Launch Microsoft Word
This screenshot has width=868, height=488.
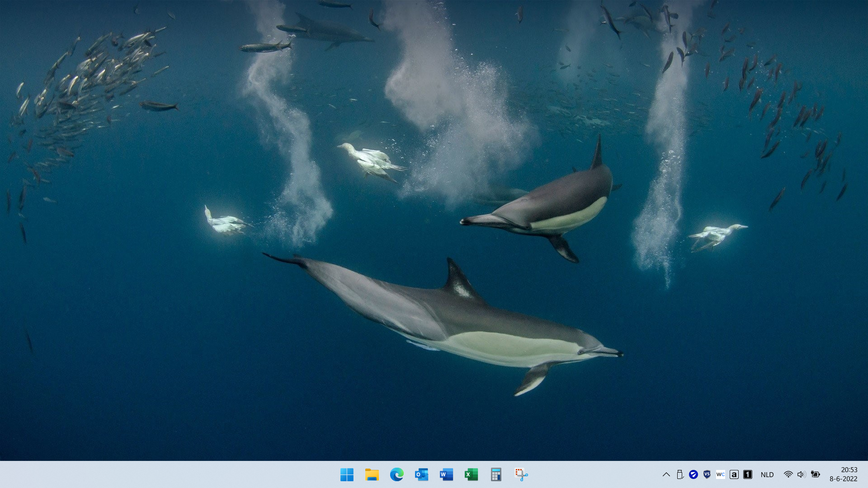(446, 474)
